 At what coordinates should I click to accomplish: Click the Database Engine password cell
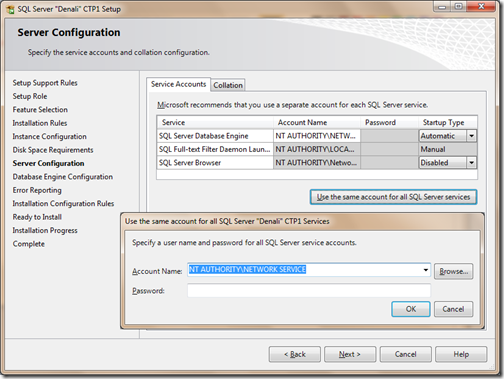click(389, 136)
